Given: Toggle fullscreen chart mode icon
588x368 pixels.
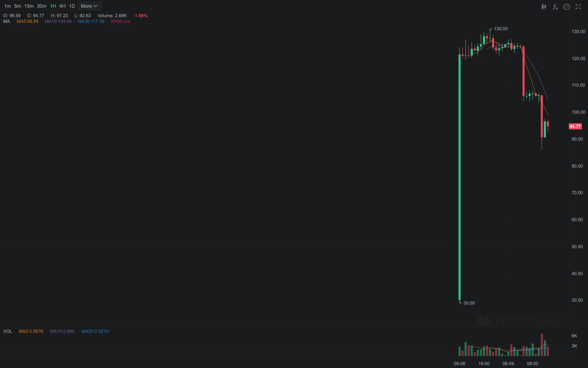Looking at the screenshot, I should click(578, 7).
